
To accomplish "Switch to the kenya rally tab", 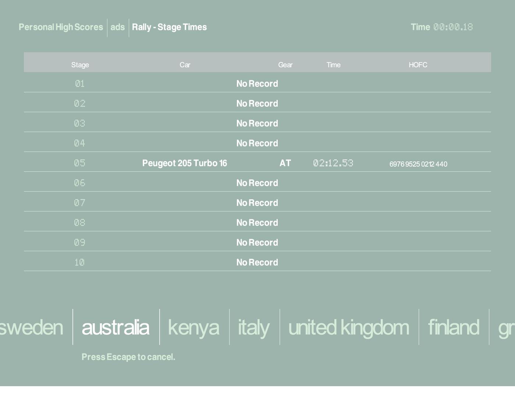I will [193, 327].
